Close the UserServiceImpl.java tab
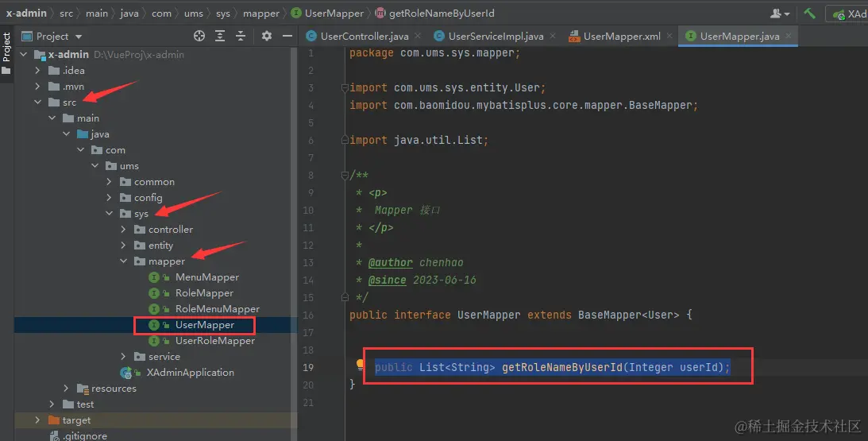Image resolution: width=868 pixels, height=441 pixels. pos(553,36)
